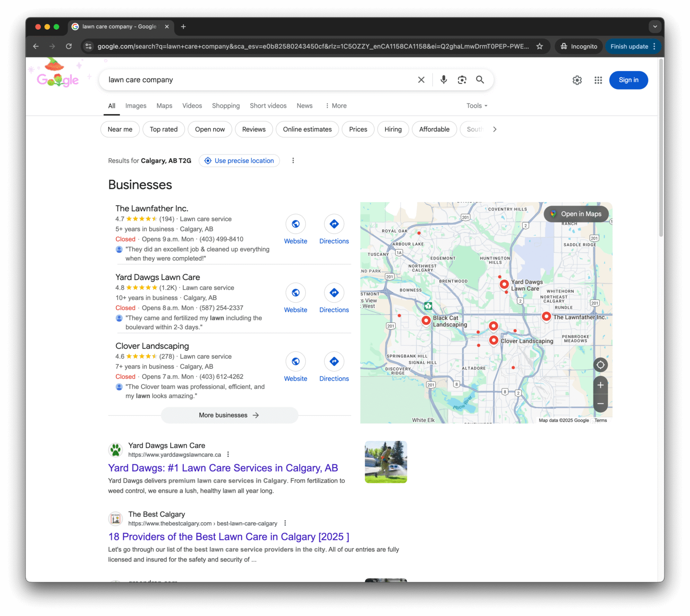Open Google Lens image search

(x=462, y=80)
